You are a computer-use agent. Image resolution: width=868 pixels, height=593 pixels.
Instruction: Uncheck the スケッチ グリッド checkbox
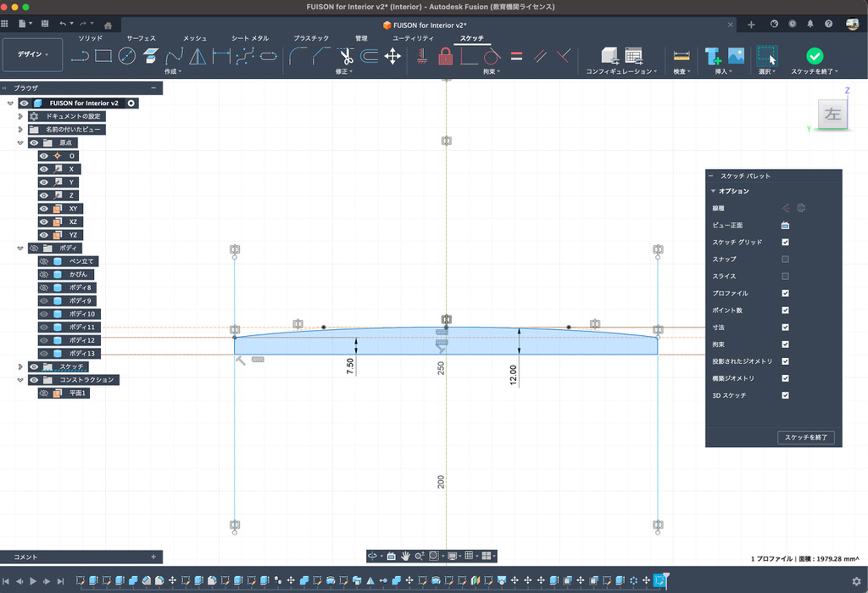pos(785,242)
